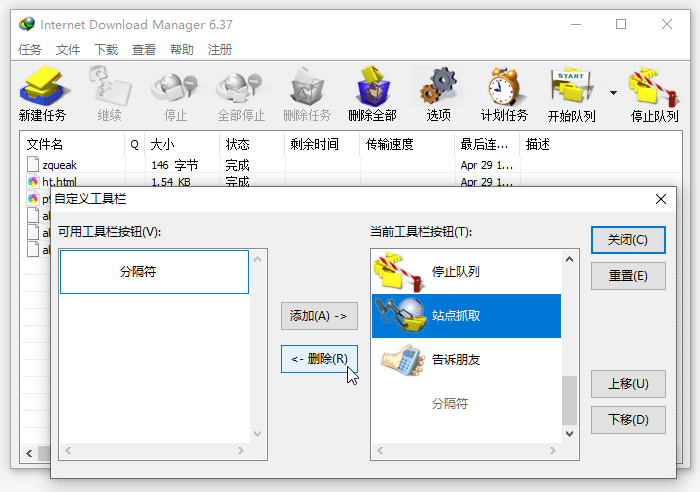Click the zqueak file icon
The height and width of the screenshot is (492, 700).
[33, 165]
